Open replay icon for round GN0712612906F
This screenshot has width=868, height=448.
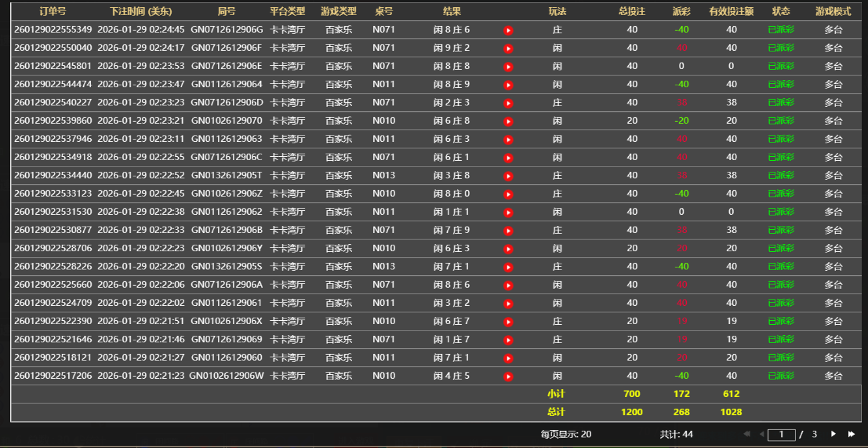coord(508,49)
